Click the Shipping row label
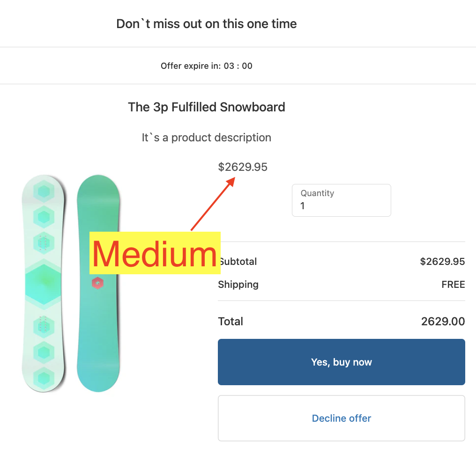Viewport: 476px width, 454px height. tap(238, 285)
